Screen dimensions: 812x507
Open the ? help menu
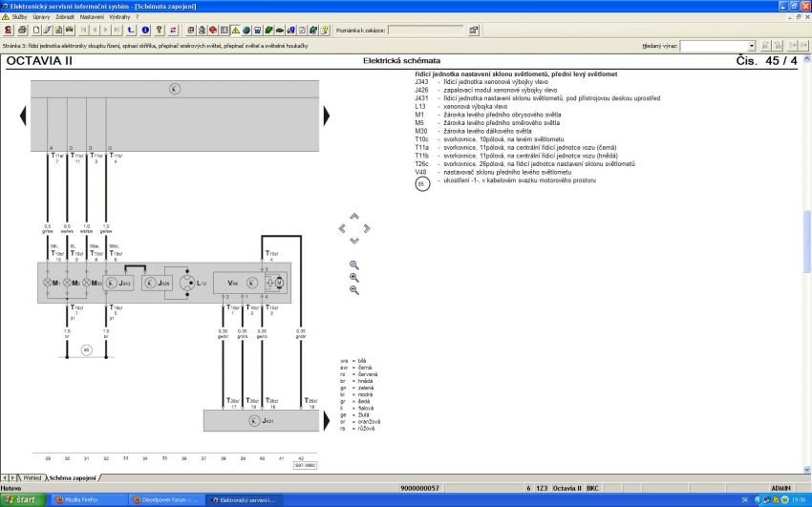tap(138, 17)
